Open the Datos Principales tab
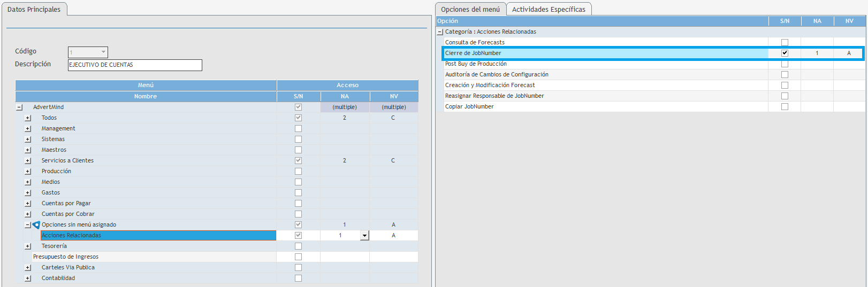This screenshot has height=287, width=868. [x=34, y=10]
